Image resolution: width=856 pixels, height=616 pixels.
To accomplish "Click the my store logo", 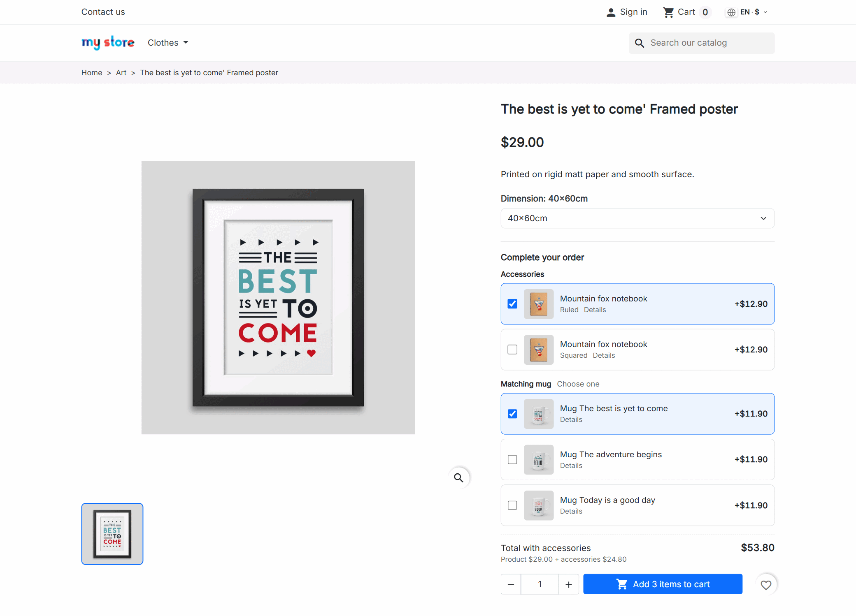I will point(108,42).
